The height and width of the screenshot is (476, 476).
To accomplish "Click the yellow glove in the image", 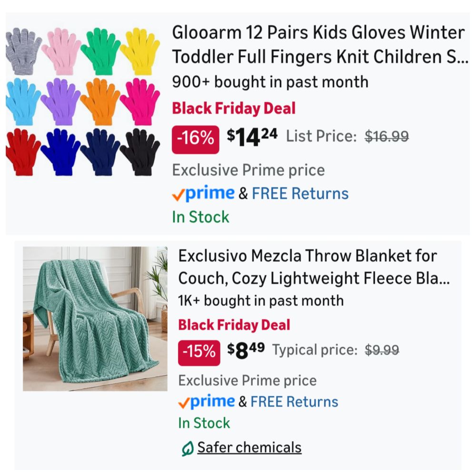I will [140, 51].
